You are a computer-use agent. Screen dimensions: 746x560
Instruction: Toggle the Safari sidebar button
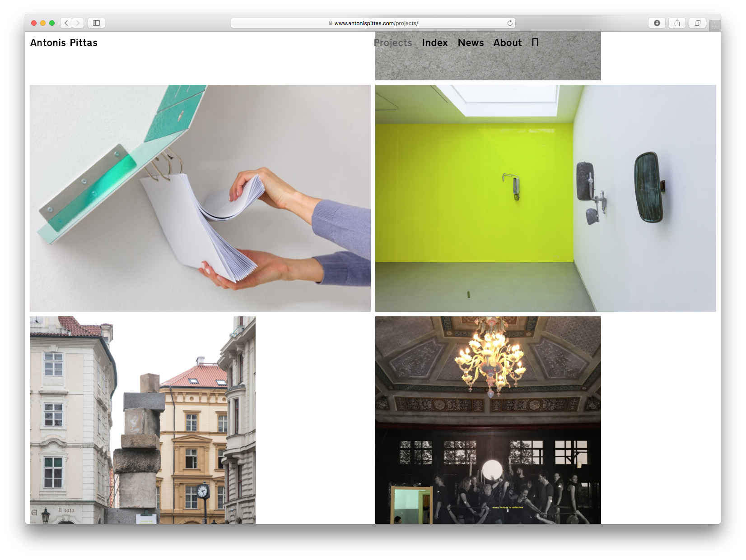tap(96, 23)
